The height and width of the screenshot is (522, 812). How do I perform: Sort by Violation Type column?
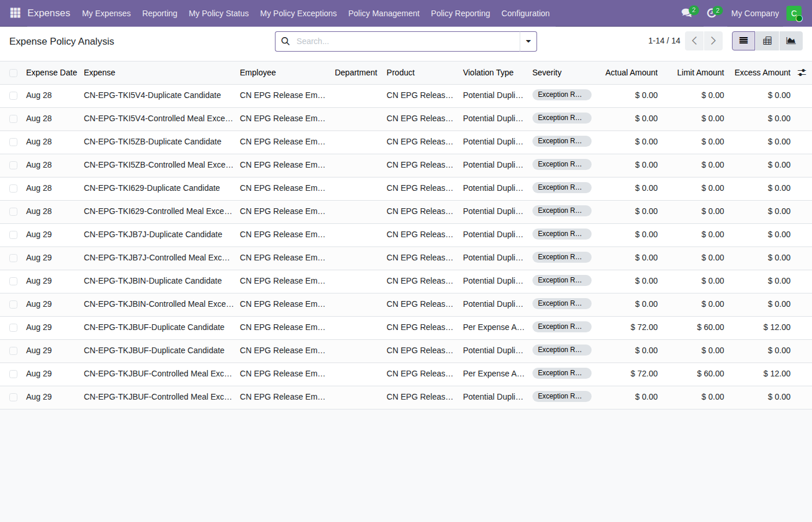click(x=488, y=72)
